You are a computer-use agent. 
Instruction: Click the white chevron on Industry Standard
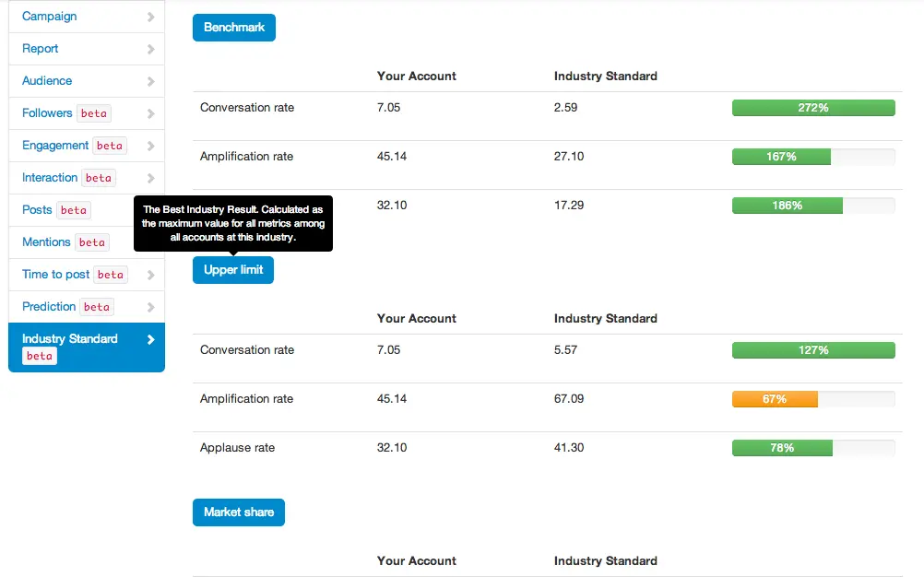(x=151, y=339)
